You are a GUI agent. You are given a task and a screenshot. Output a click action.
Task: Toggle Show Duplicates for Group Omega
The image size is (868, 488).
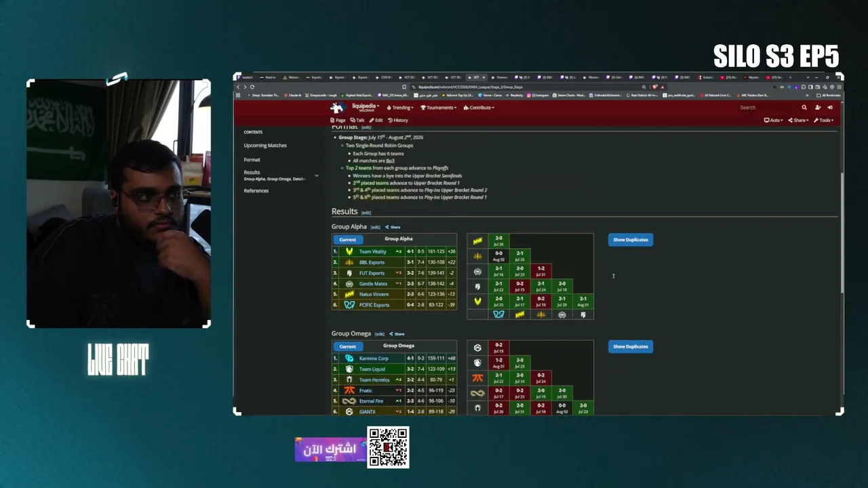[x=631, y=346]
